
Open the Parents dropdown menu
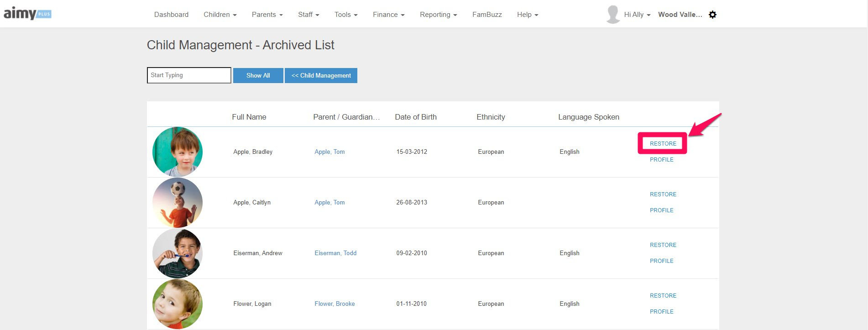coord(267,15)
